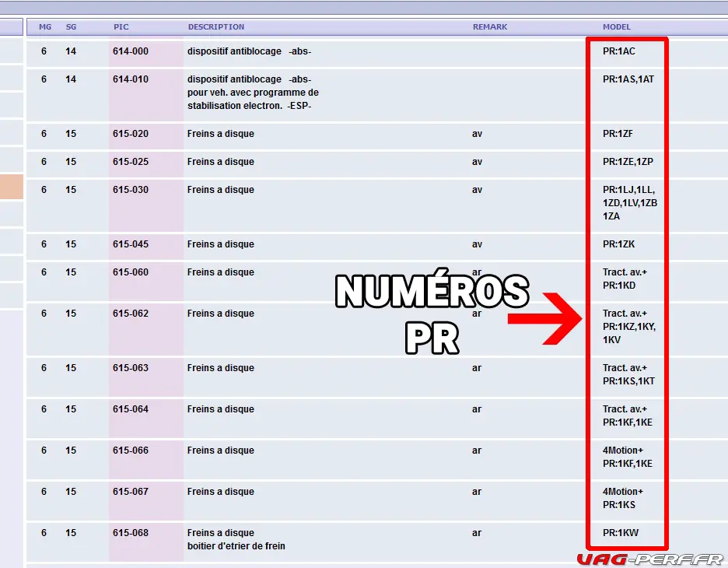Click 'Freins a disque' in row 615-030
The height and width of the screenshot is (568, 728).
[x=221, y=190]
